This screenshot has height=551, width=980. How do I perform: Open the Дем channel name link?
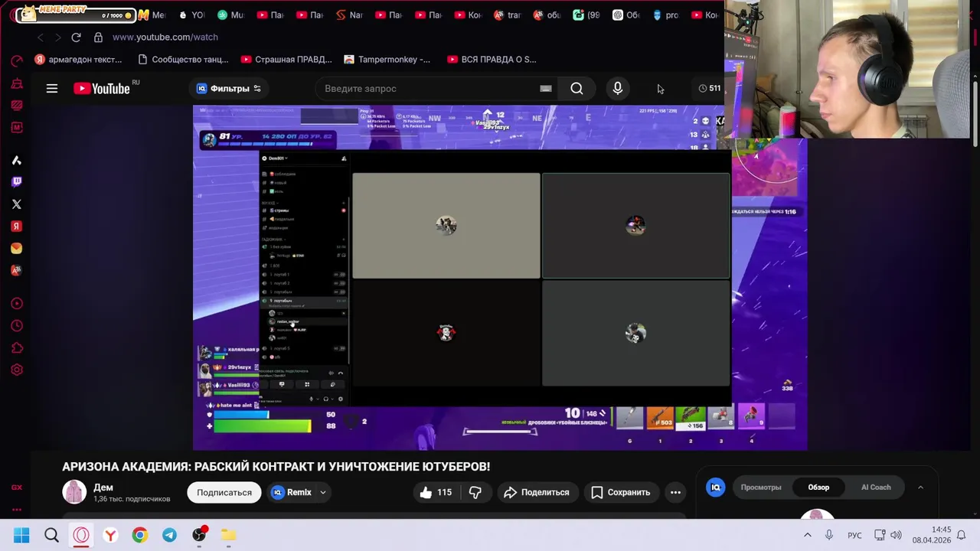pos(103,487)
